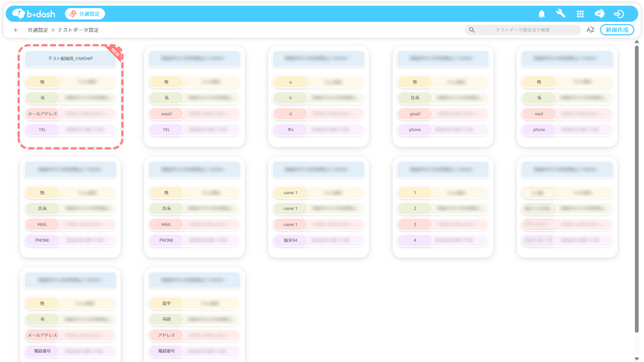The image size is (644, 362).
Task: Open the apps grid menu icon
Action: point(580,14)
